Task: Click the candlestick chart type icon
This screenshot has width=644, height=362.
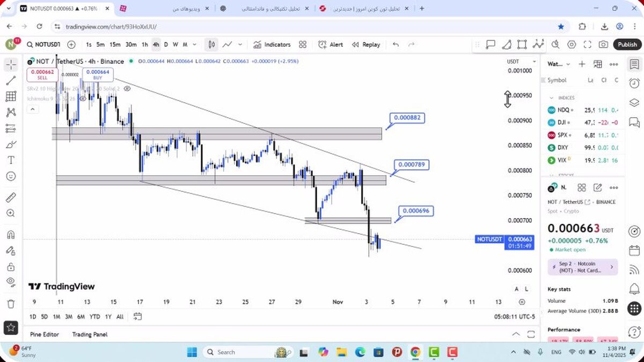Action: tap(212, 45)
